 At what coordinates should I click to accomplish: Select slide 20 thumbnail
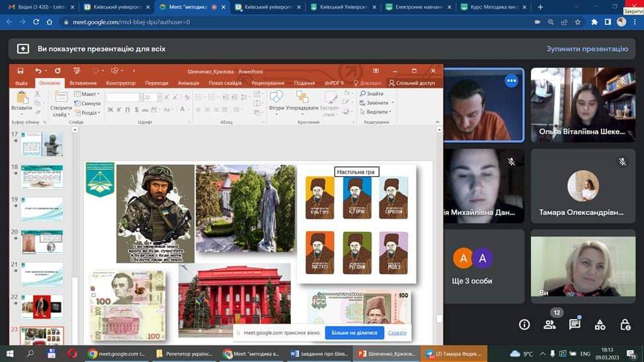[42, 241]
